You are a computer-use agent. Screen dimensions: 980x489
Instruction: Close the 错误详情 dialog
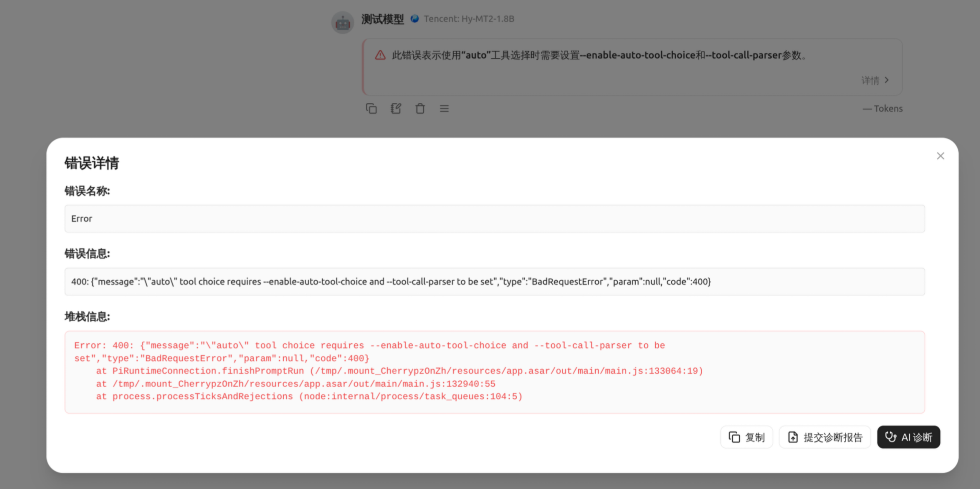click(941, 156)
